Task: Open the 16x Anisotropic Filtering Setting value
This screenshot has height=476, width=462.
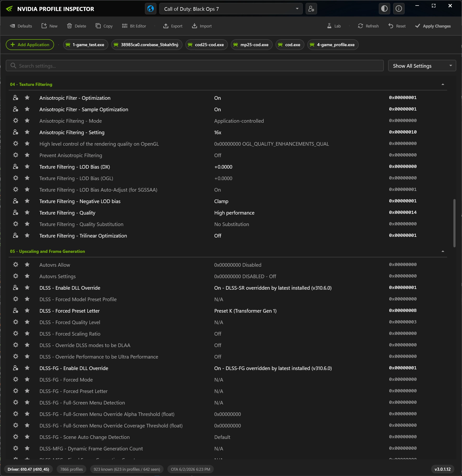Action: pos(218,132)
